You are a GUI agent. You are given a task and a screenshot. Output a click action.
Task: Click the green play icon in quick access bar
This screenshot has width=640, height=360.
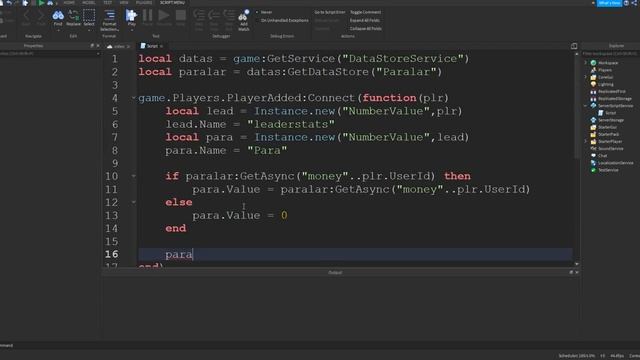(41, 3)
